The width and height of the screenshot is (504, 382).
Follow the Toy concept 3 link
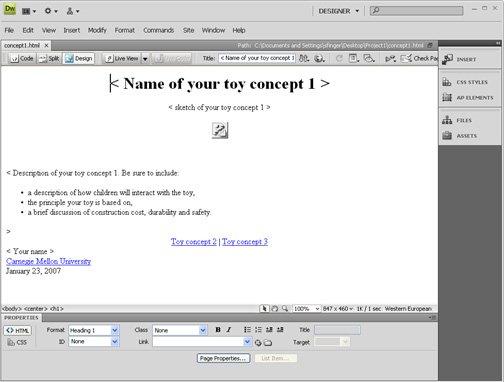[x=245, y=242]
